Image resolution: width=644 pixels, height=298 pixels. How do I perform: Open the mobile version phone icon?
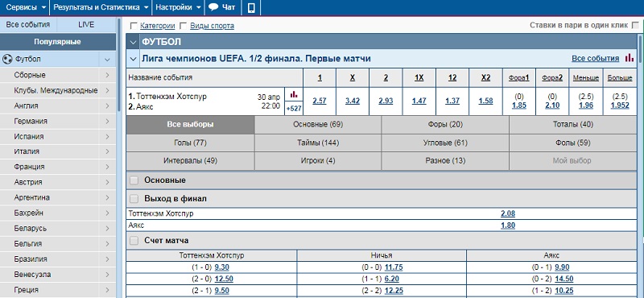251,7
